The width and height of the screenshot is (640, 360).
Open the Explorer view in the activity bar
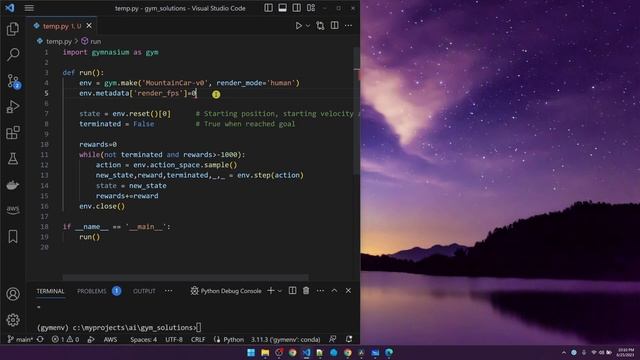[x=13, y=29]
